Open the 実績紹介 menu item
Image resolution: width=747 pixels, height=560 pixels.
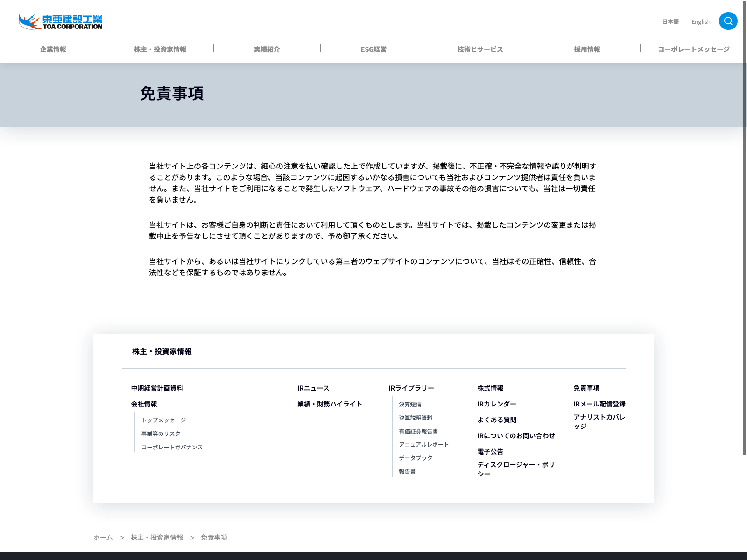click(x=267, y=49)
